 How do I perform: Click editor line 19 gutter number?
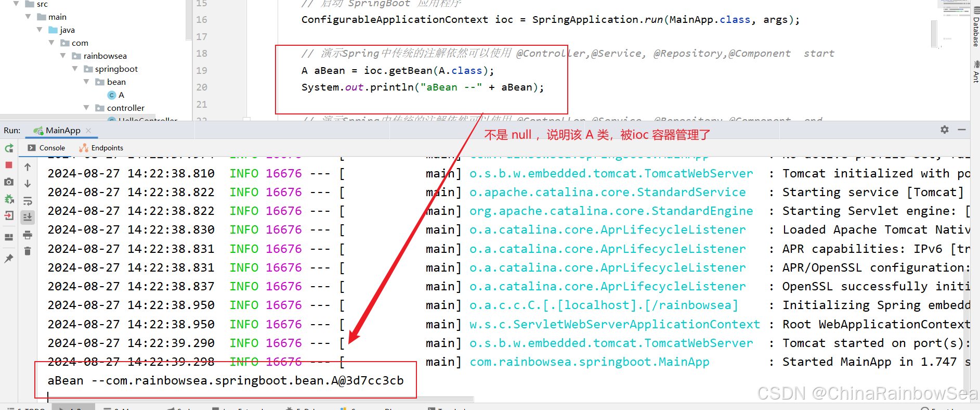(x=202, y=70)
